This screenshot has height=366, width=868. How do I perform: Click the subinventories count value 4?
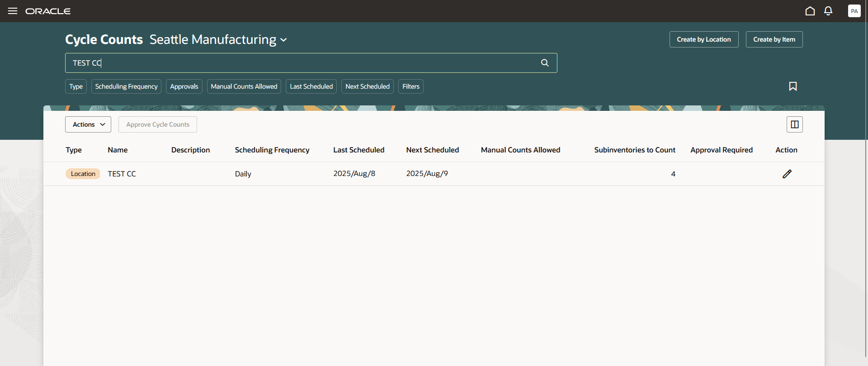(x=673, y=174)
